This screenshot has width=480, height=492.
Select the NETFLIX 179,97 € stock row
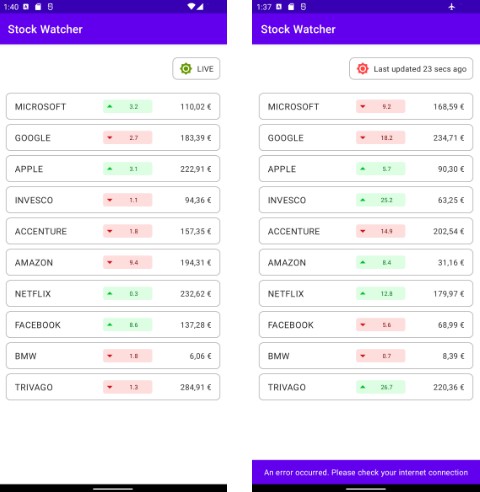coord(366,293)
